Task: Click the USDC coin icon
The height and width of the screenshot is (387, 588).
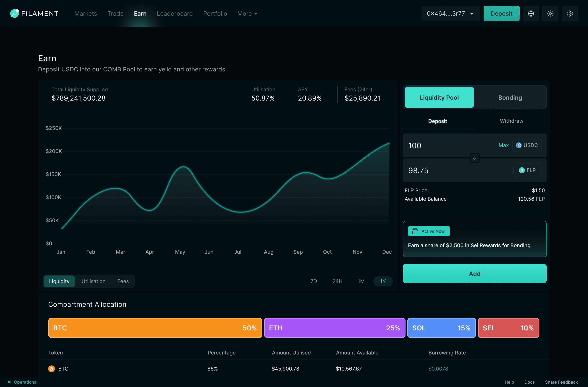Action: tap(519, 145)
